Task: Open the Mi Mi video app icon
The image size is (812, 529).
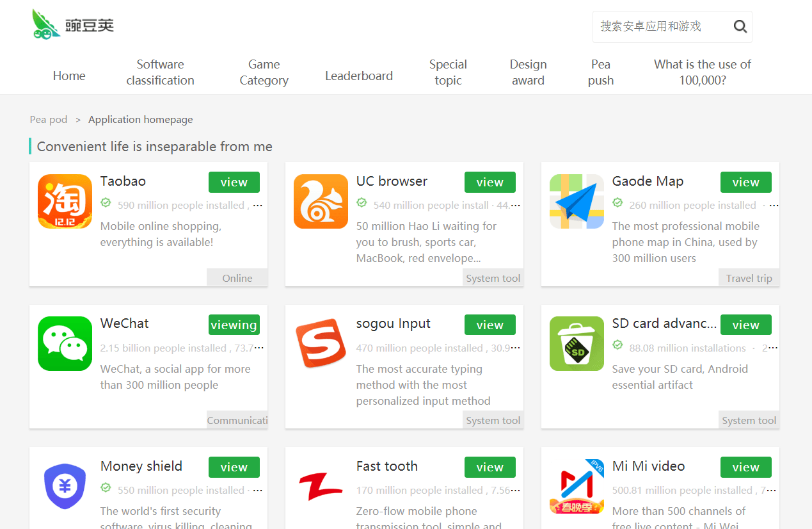Action: 577,486
